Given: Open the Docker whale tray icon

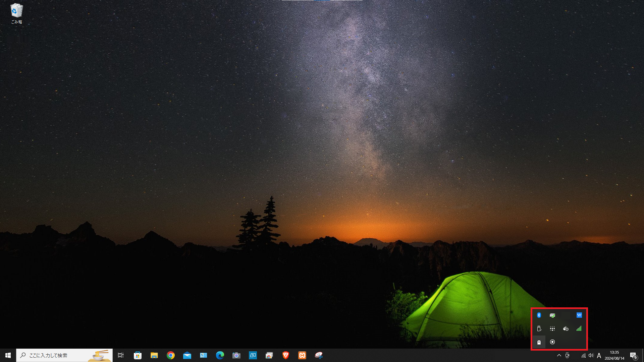Looking at the screenshot, I should coord(566,328).
